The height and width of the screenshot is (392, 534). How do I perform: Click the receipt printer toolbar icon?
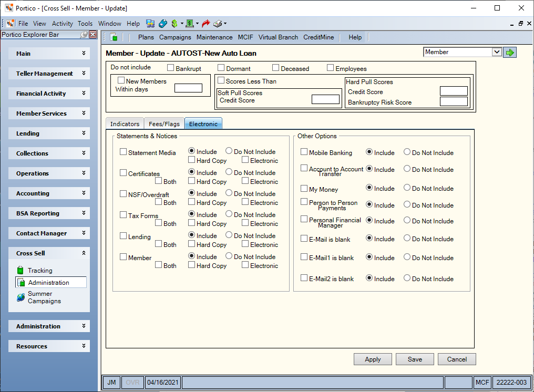(218, 24)
